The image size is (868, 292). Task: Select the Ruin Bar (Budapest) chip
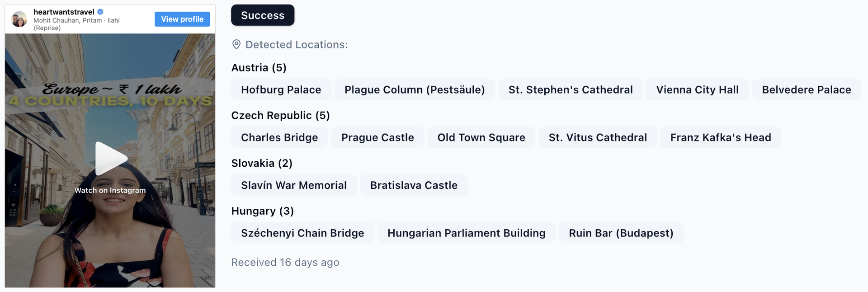[x=621, y=233]
